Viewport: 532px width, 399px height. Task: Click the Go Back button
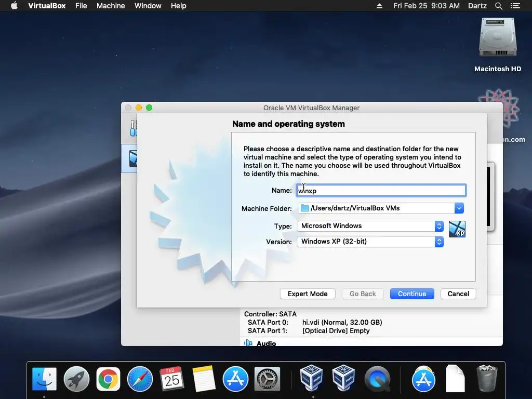[x=363, y=294]
